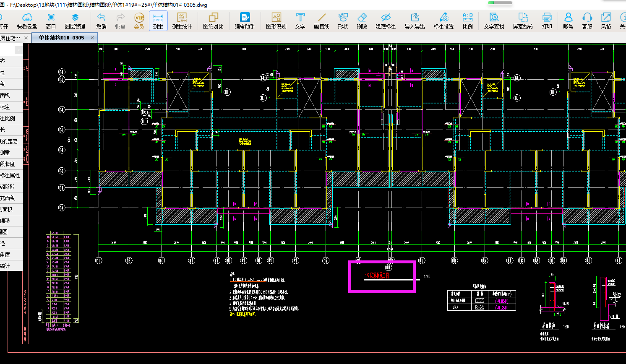Image resolution: width=626 pixels, height=364 pixels.
Task: Rotate view with 屏幕旋转
Action: (523, 21)
